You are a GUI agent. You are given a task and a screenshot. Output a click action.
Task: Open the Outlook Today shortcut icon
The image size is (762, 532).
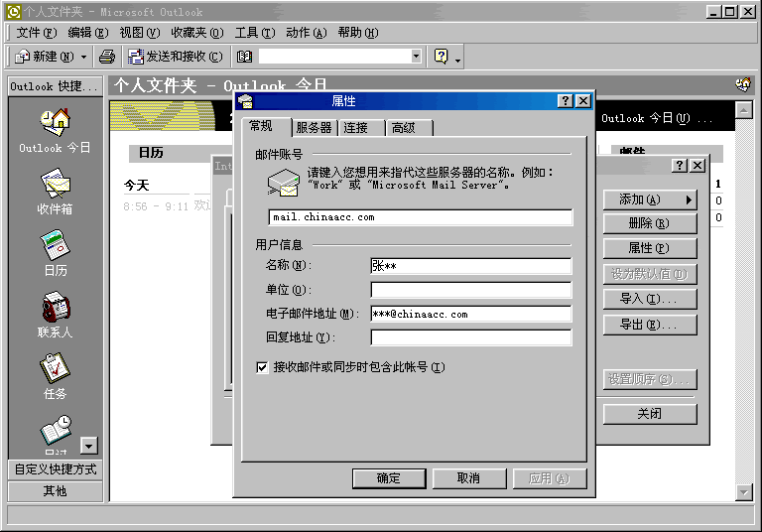pyautogui.click(x=55, y=122)
